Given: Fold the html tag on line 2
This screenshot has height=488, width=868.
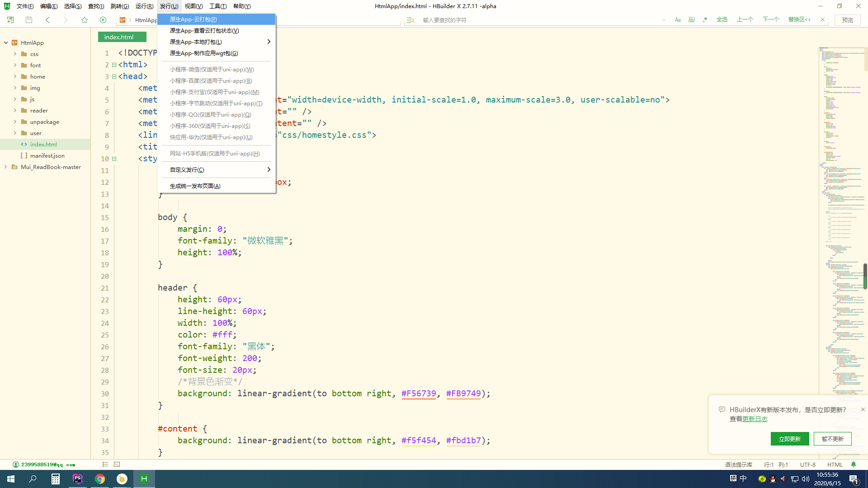Looking at the screenshot, I should click(x=114, y=65).
